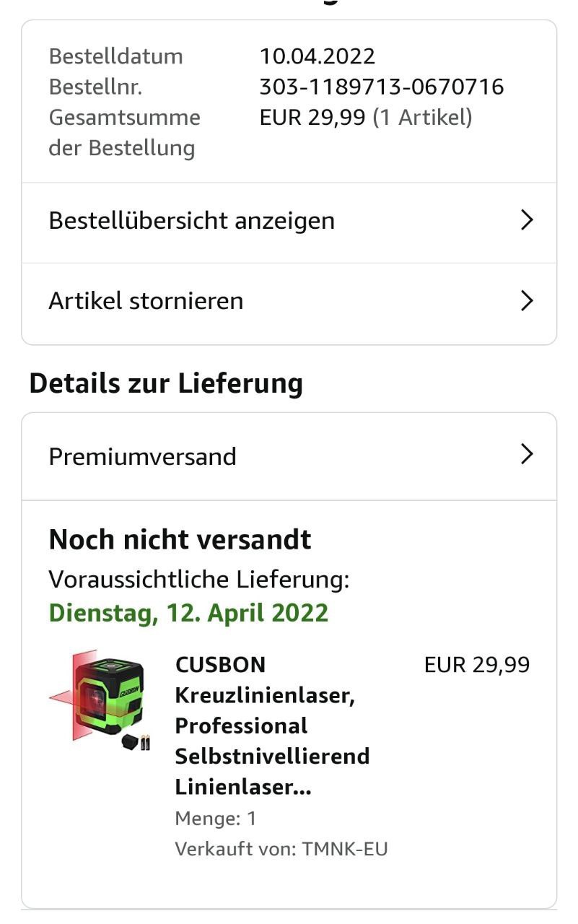The image size is (578, 924).
Task: Expand the Premiumversand row arrow
Action: 527,455
